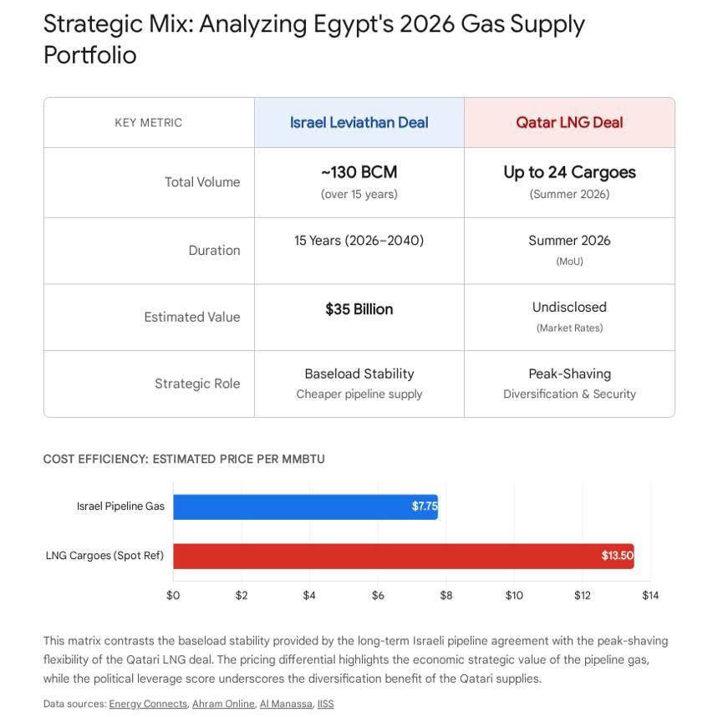Screen dimensions: 728x717
Task: Select the Duration row label
Action: click(x=214, y=250)
